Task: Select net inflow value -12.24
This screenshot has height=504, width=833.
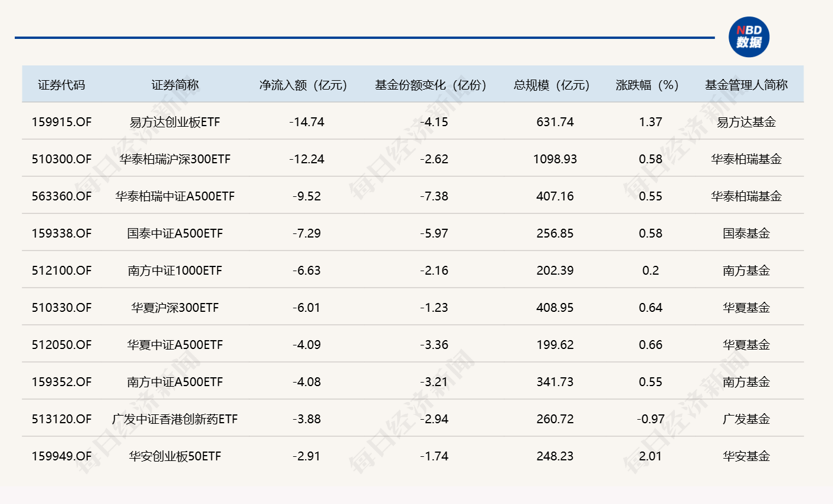Action: (307, 159)
